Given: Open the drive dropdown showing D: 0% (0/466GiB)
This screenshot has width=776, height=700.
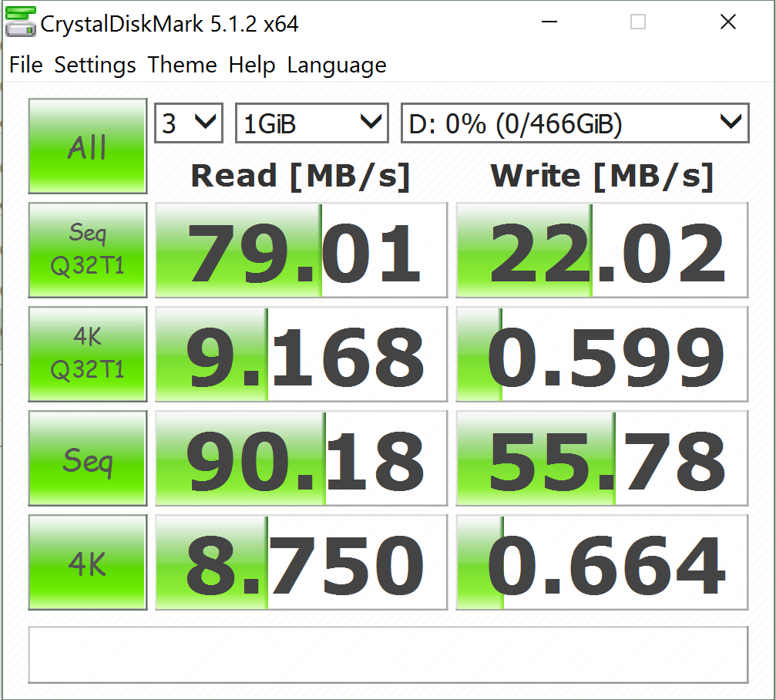Looking at the screenshot, I should tap(575, 123).
